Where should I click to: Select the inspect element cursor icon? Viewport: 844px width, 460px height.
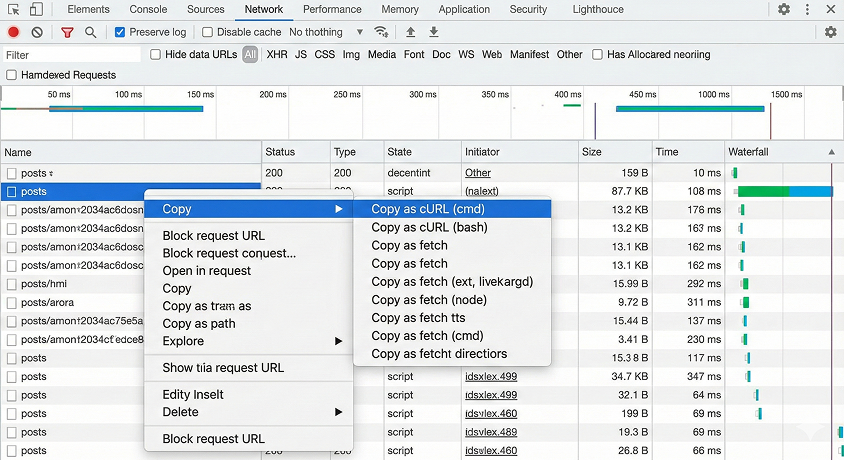point(14,9)
